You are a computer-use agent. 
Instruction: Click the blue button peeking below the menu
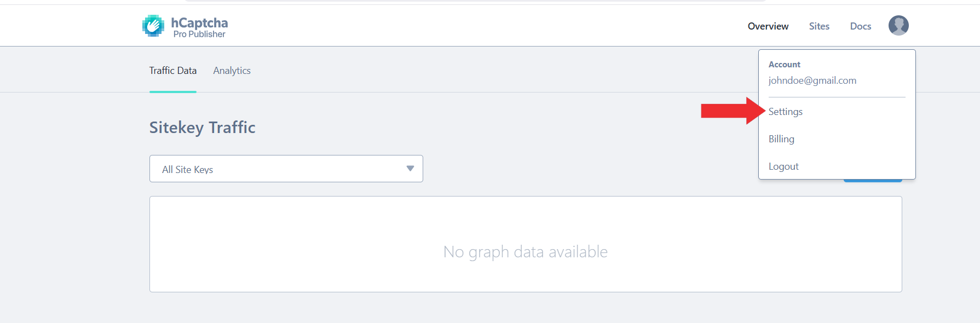pos(873,180)
